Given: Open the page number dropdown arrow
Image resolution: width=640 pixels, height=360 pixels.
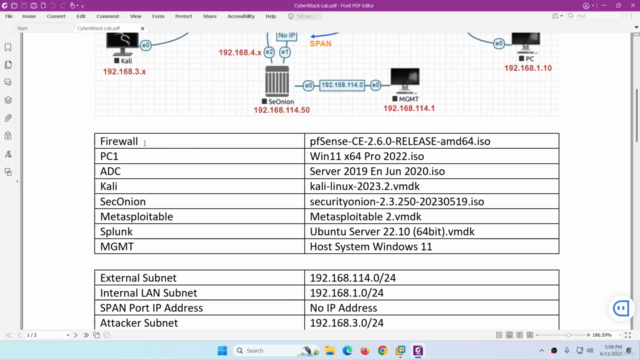Looking at the screenshot, I should point(67,335).
